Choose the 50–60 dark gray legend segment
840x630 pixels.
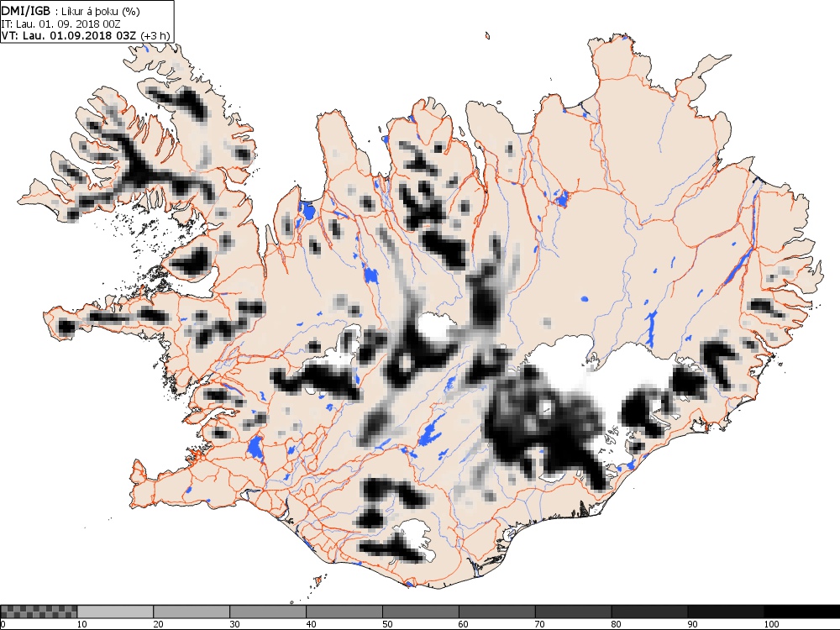421,612
